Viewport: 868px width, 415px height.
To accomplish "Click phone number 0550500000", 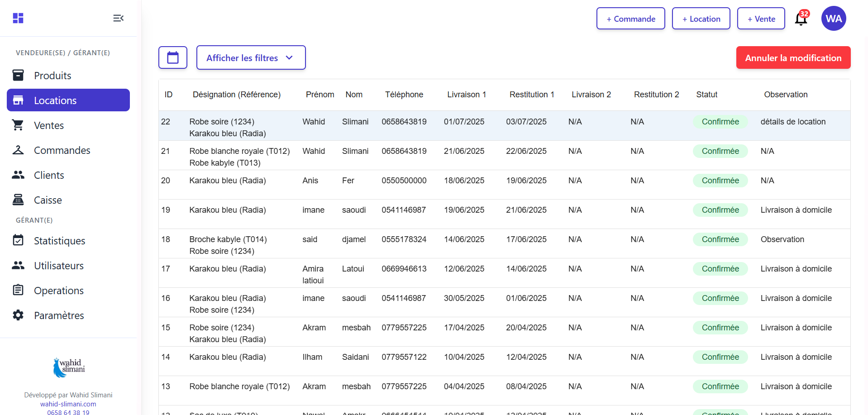I will 404,181.
